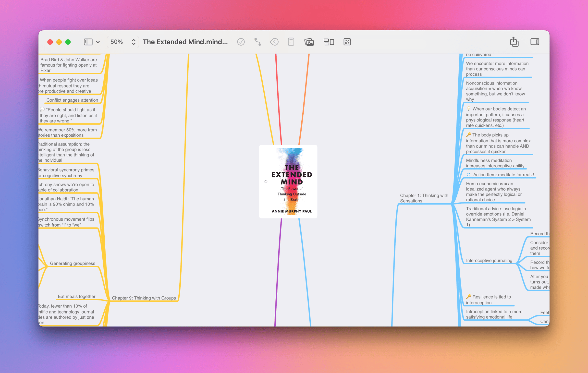The image size is (588, 373).
Task: Select Nonconscious information acquisition node
Action: (x=495, y=91)
